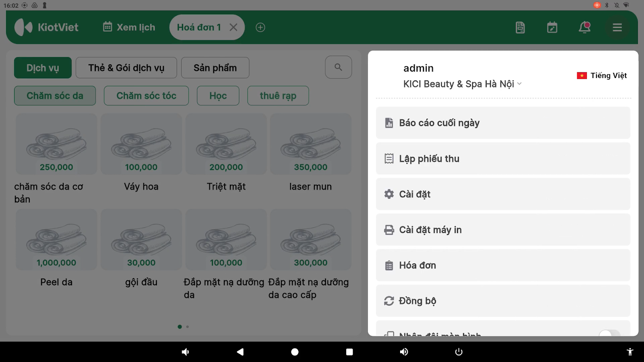Viewport: 644px width, 362px height.
Task: Add a new invoice with the plus icon
Action: point(260,27)
